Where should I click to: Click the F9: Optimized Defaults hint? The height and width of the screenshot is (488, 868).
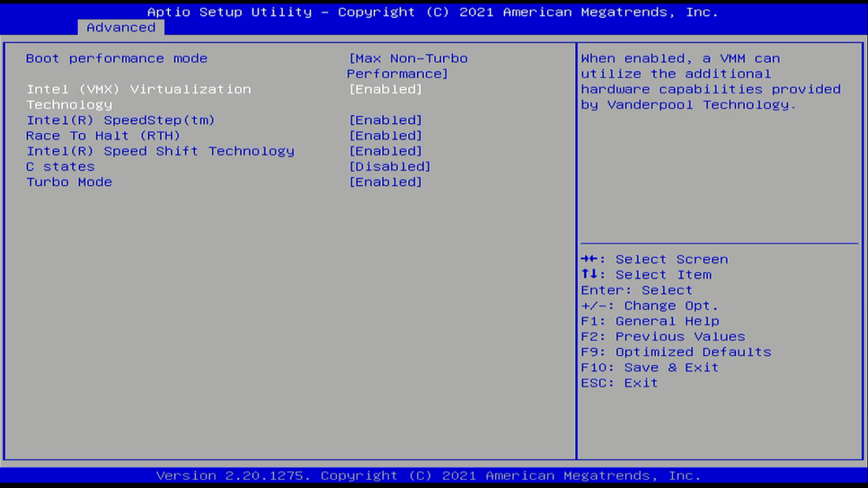(x=676, y=352)
